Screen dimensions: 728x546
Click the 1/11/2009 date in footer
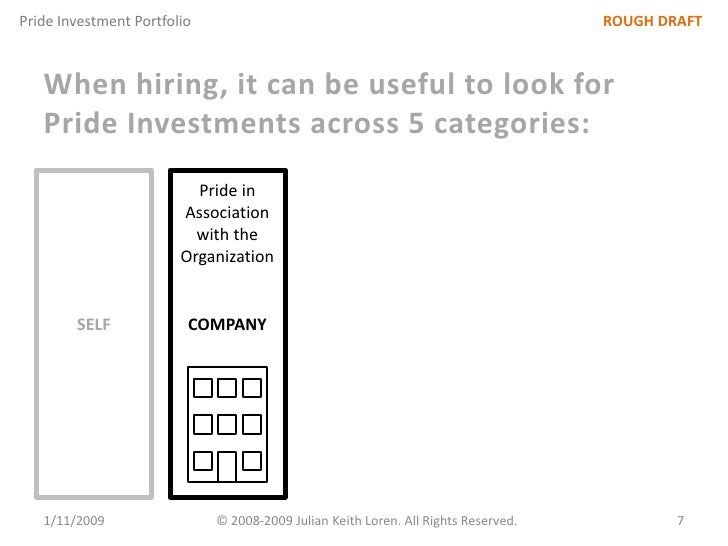(79, 521)
